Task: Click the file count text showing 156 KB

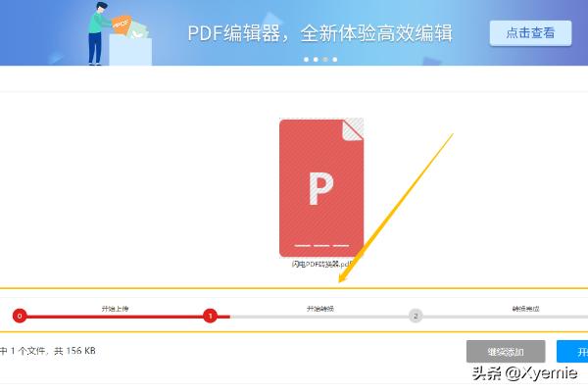Action: [49, 351]
